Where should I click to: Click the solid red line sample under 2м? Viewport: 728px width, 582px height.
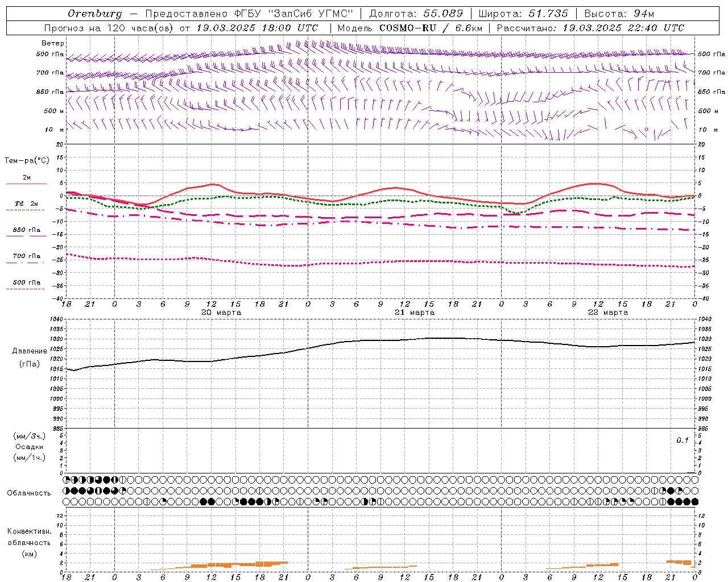tap(27, 184)
